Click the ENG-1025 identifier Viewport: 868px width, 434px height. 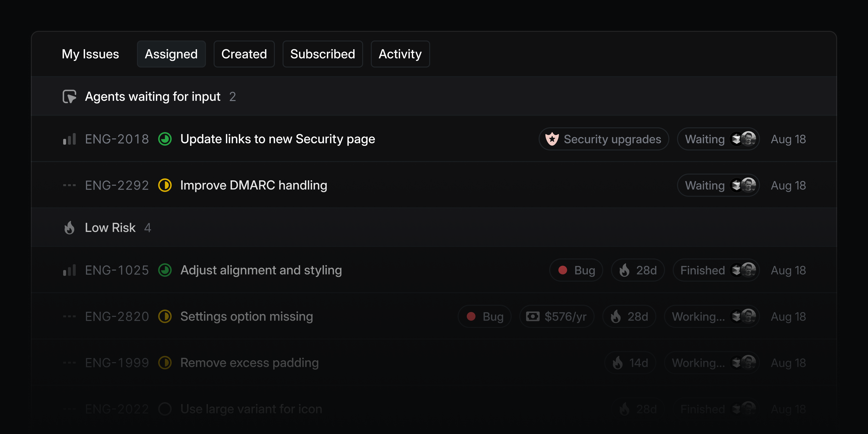tap(117, 270)
